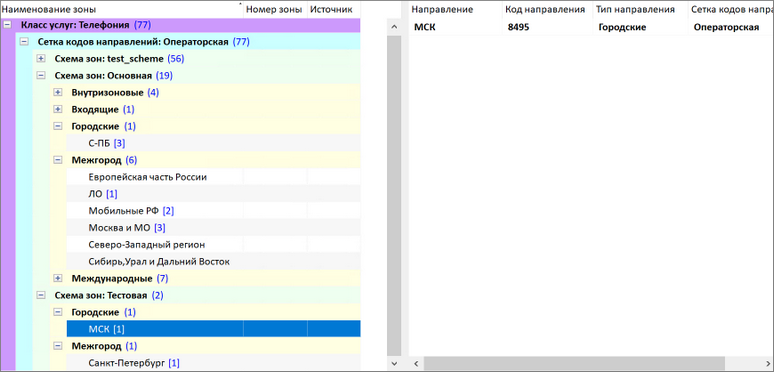This screenshot has height=372, width=774.
Task: Sort by Код направления column header
Action: tap(547, 9)
